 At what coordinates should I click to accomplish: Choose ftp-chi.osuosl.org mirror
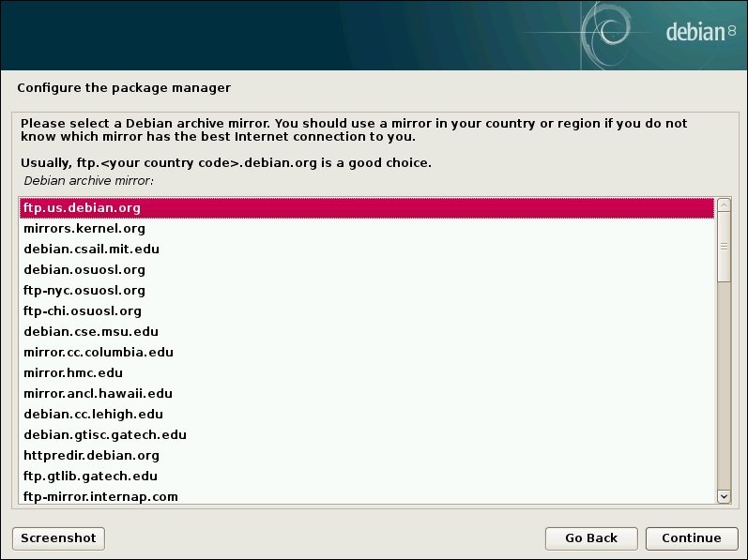click(x=367, y=311)
